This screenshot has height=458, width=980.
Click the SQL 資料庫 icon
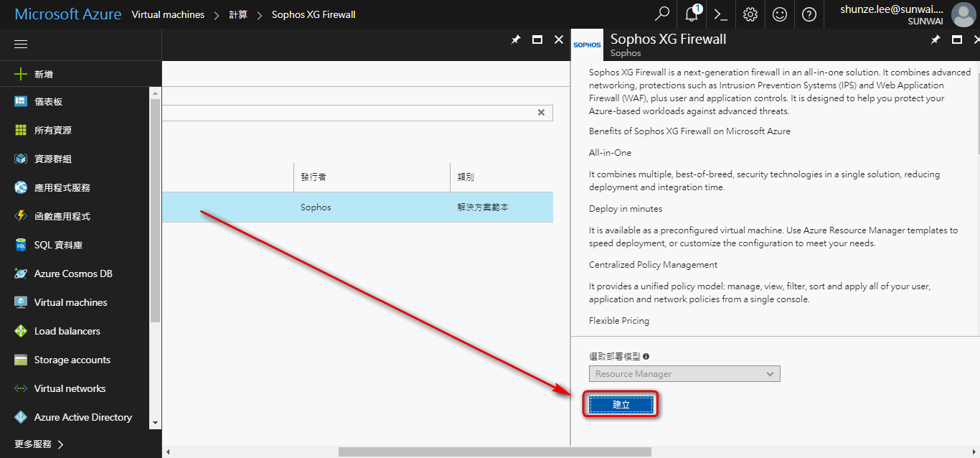click(21, 245)
